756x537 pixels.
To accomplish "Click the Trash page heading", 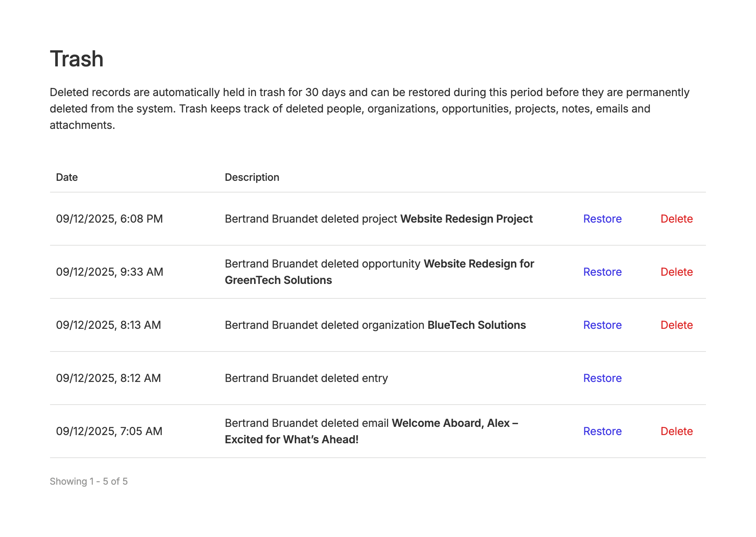I will click(x=77, y=59).
